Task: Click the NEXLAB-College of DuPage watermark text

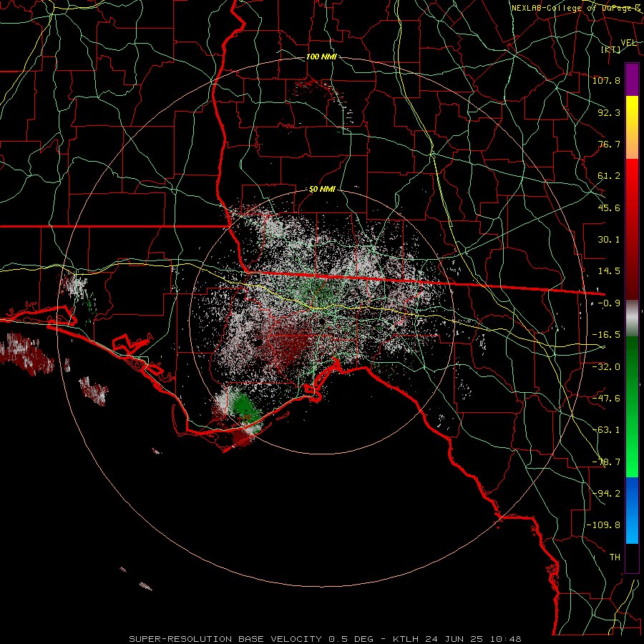Action: point(575,8)
